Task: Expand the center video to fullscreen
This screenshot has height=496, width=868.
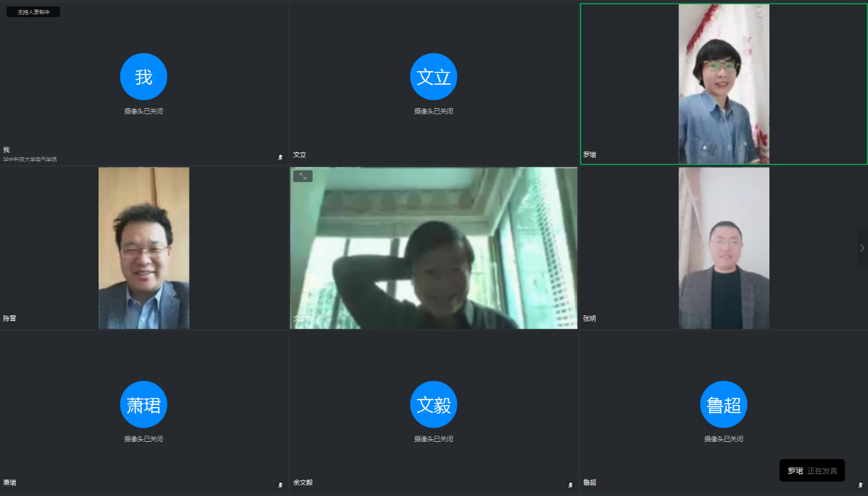Action: (x=303, y=177)
